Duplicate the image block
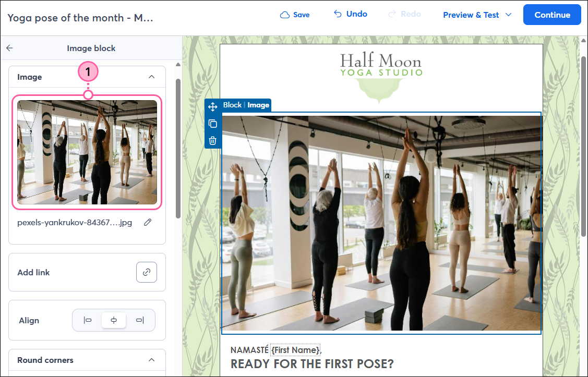This screenshot has width=588, height=377. pos(213,124)
